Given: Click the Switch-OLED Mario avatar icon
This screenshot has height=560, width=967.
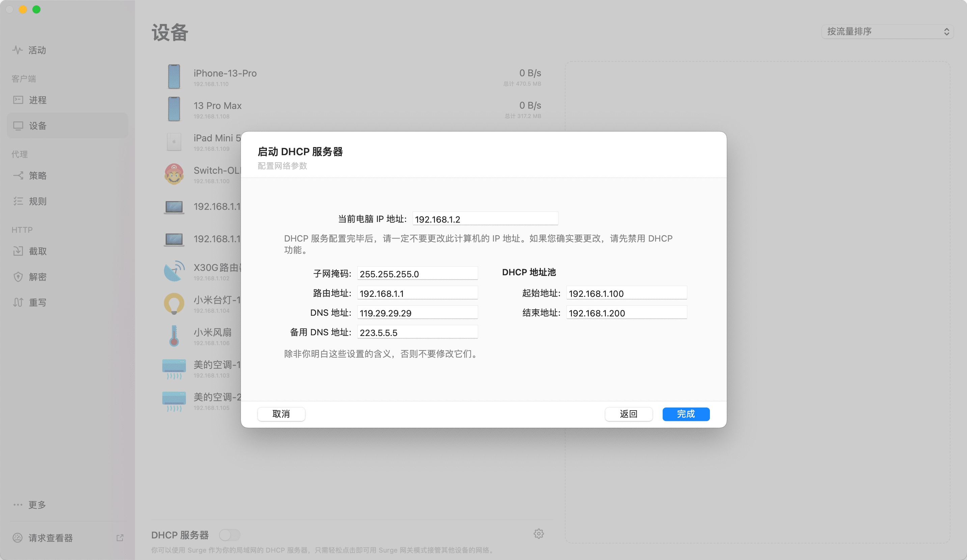Looking at the screenshot, I should [174, 174].
